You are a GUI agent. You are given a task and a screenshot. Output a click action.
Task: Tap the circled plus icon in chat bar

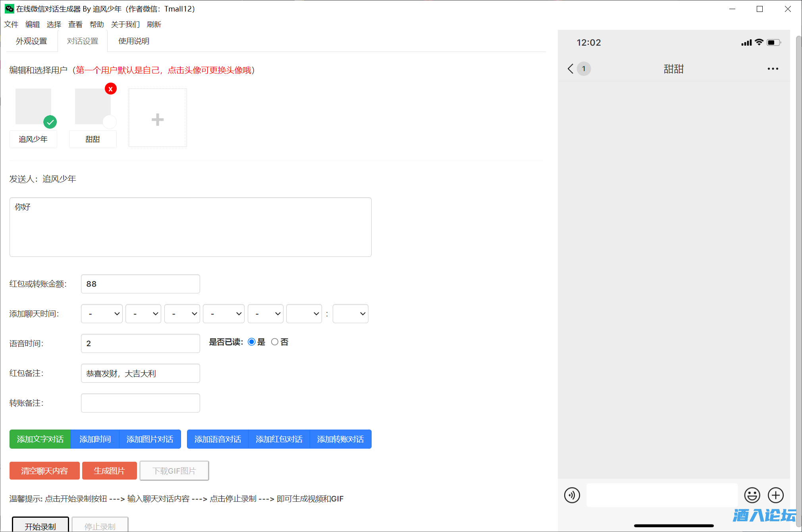pos(775,495)
